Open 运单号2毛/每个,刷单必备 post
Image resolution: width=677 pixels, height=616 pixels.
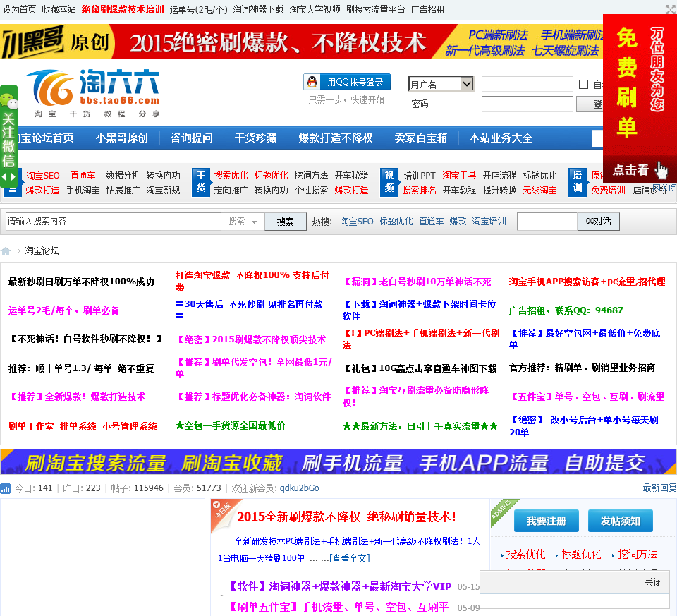click(x=63, y=310)
